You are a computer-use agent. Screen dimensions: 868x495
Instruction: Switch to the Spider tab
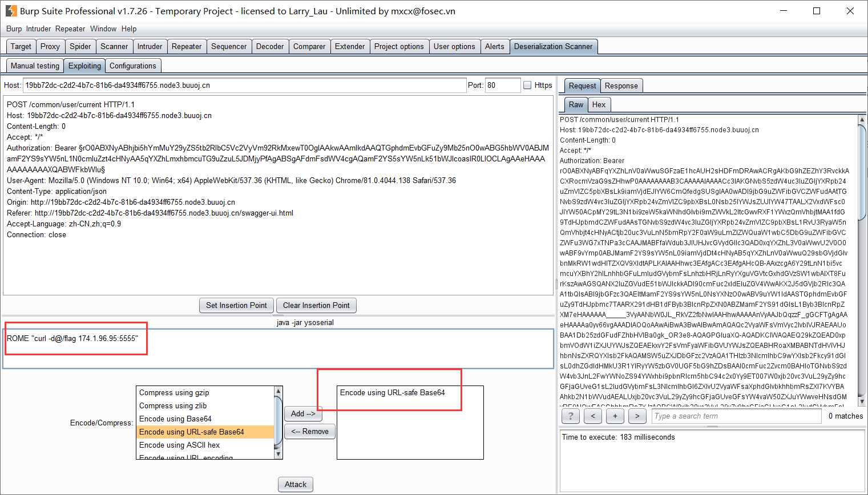click(x=80, y=46)
